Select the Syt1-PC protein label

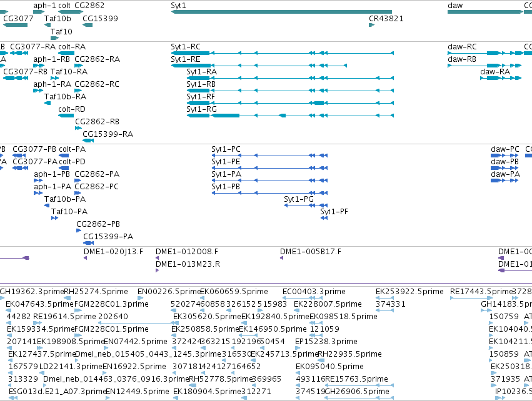click(226, 149)
